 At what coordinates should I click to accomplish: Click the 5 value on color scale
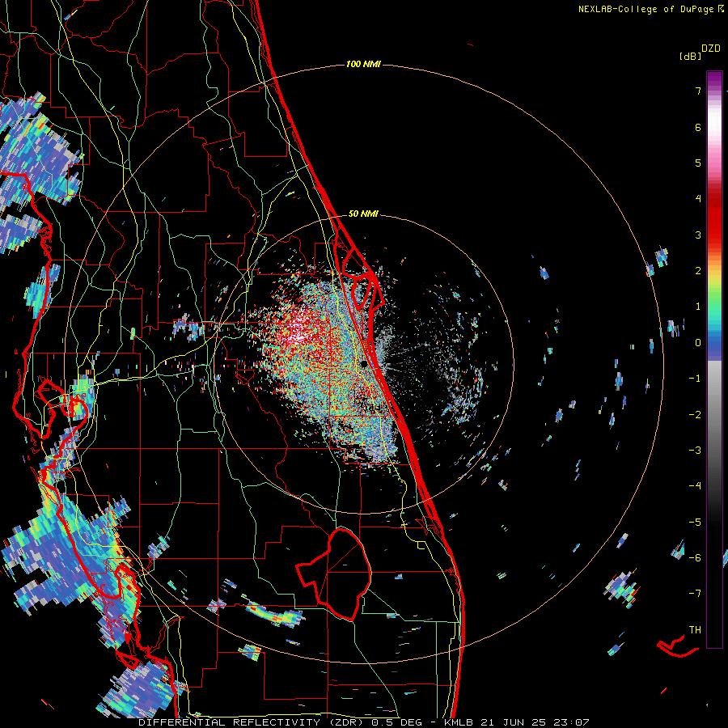pyautogui.click(x=698, y=163)
